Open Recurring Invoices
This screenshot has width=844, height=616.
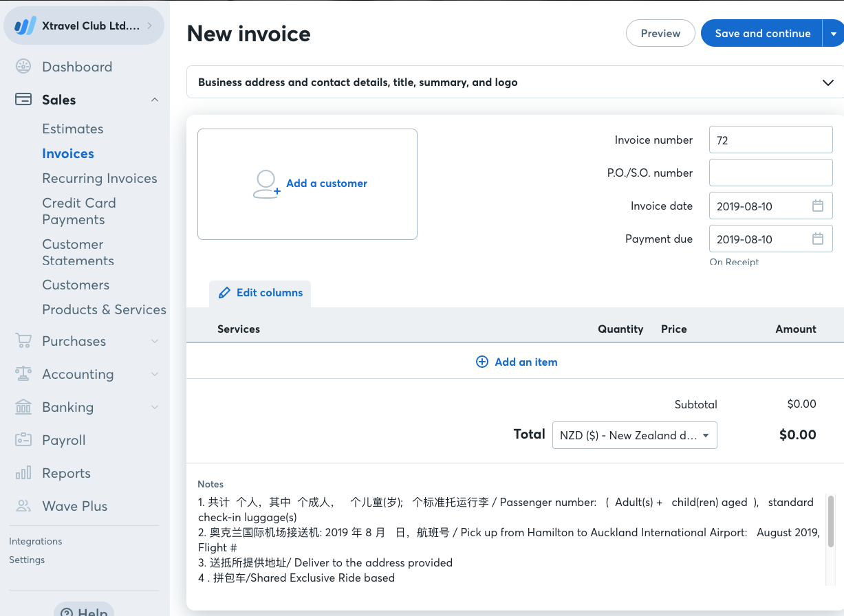(x=100, y=178)
